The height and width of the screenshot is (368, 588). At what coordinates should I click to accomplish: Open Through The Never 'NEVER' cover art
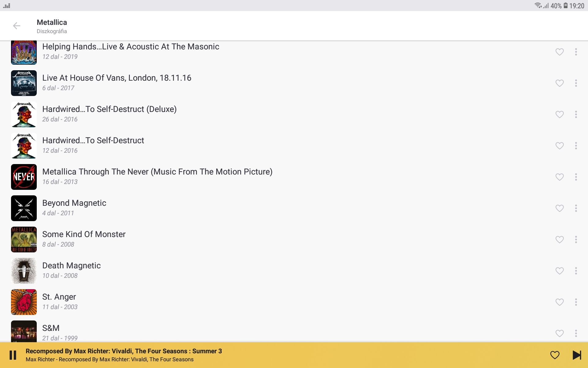coord(24,177)
